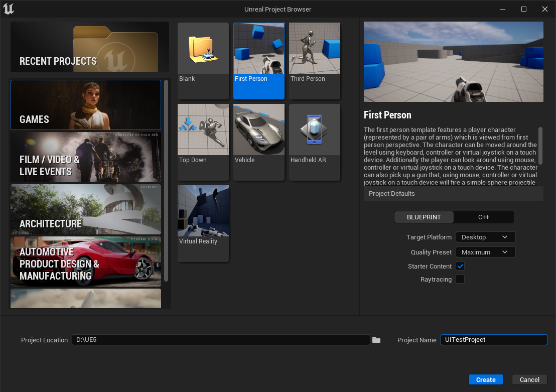Click the Raytracing label

pos(436,280)
